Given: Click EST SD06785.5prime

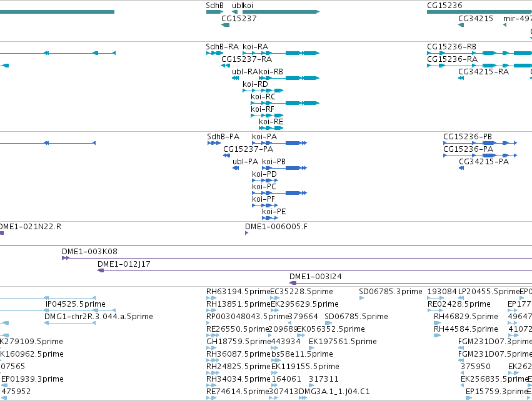Looking at the screenshot, I should click(x=356, y=317).
